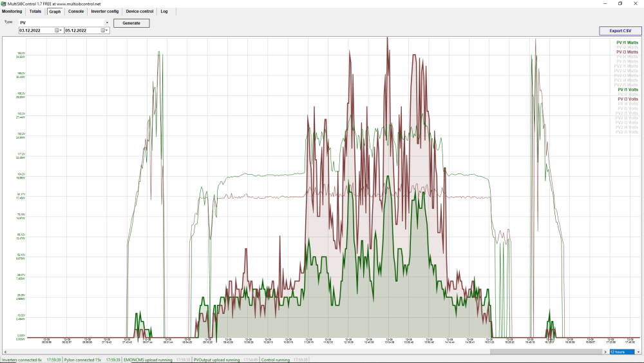The image size is (644, 363).
Task: Select the Graph tab
Action: [x=55, y=12]
